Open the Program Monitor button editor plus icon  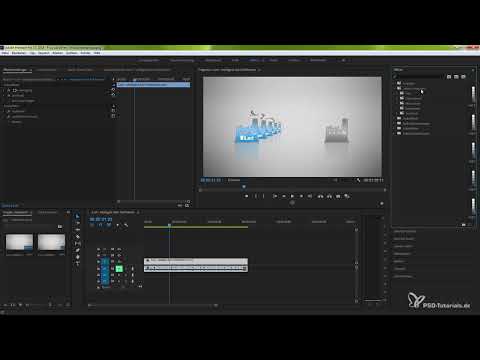click(x=382, y=203)
